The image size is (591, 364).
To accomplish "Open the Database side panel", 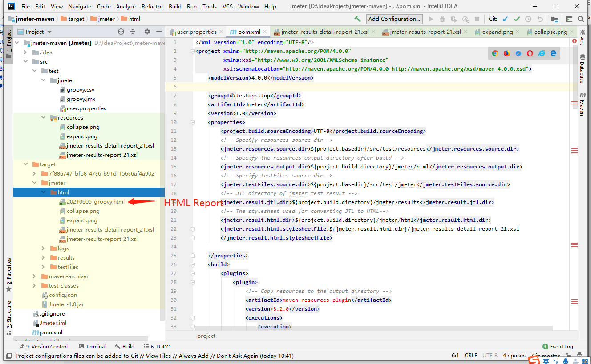I will [582, 69].
